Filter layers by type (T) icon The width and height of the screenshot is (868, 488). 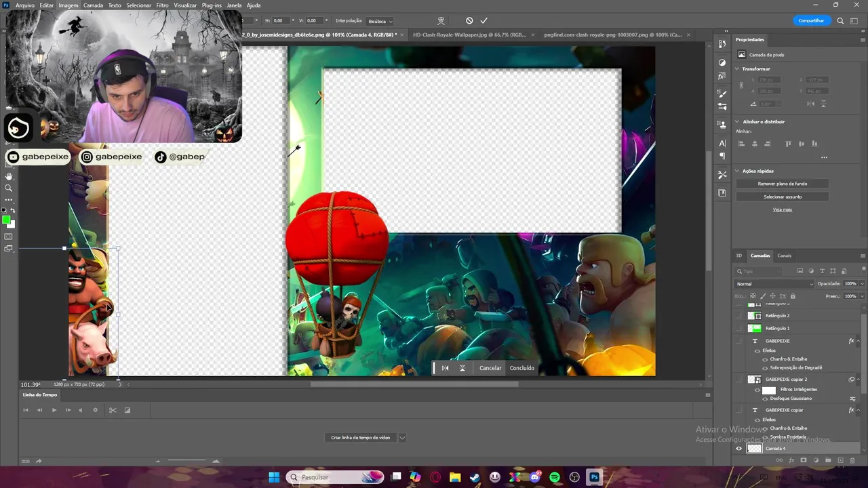click(x=823, y=271)
